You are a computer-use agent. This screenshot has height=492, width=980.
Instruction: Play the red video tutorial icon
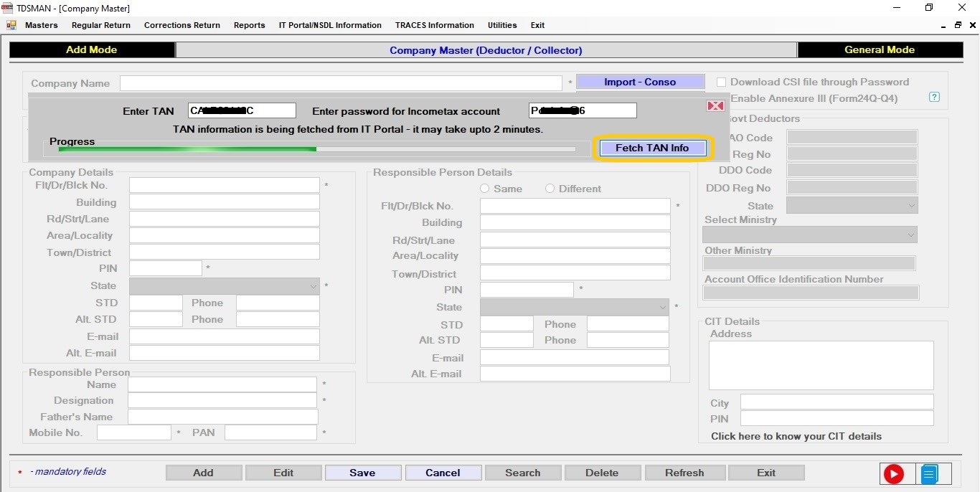[893, 473]
